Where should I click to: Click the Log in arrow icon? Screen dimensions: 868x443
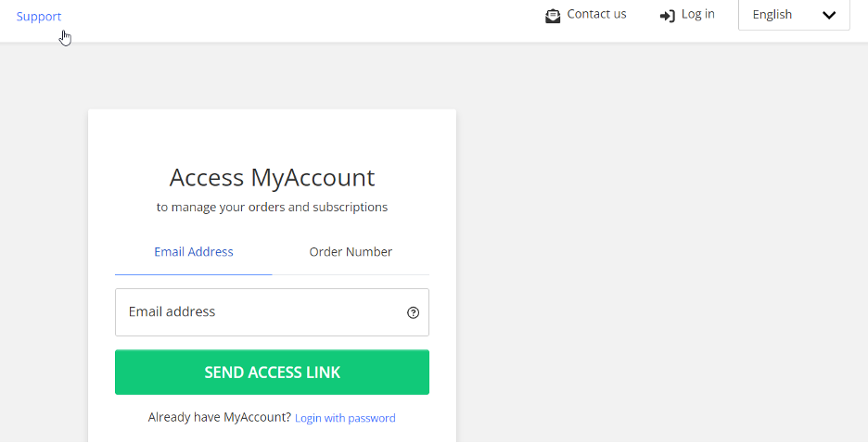pyautogui.click(x=667, y=16)
